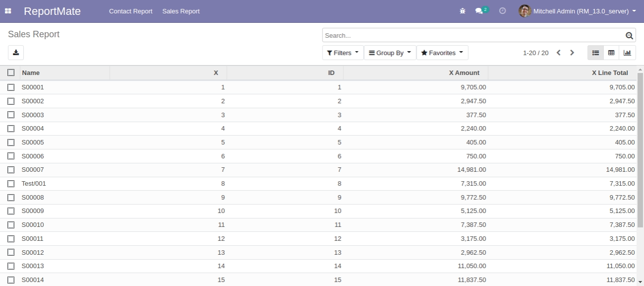
Task: Open the Contact Report menu
Action: tap(130, 11)
